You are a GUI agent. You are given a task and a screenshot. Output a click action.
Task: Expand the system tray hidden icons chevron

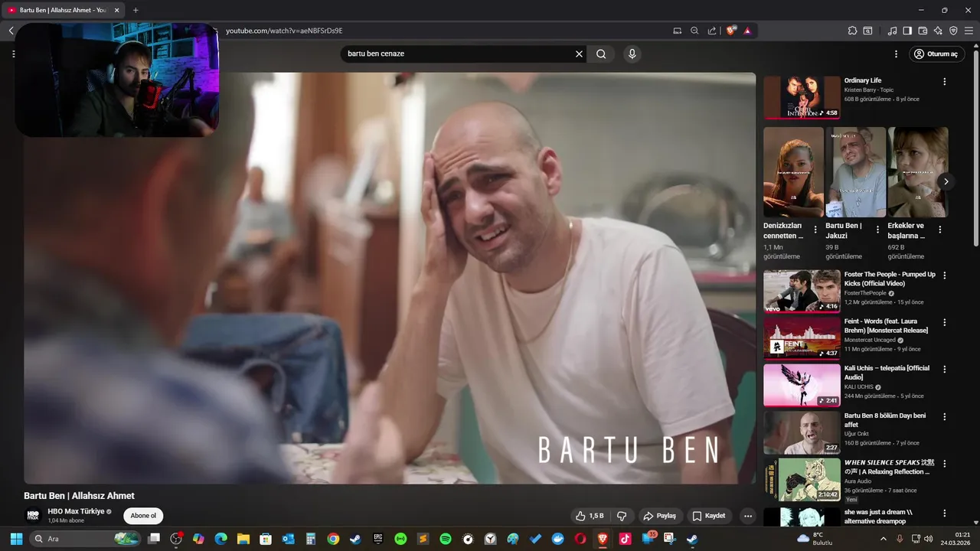[x=883, y=539]
